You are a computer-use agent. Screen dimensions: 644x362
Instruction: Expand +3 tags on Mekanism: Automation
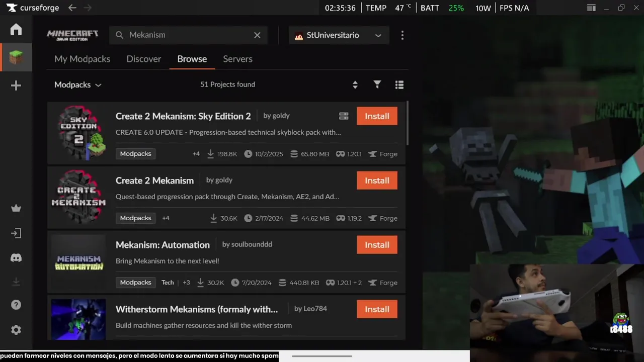[186, 283]
